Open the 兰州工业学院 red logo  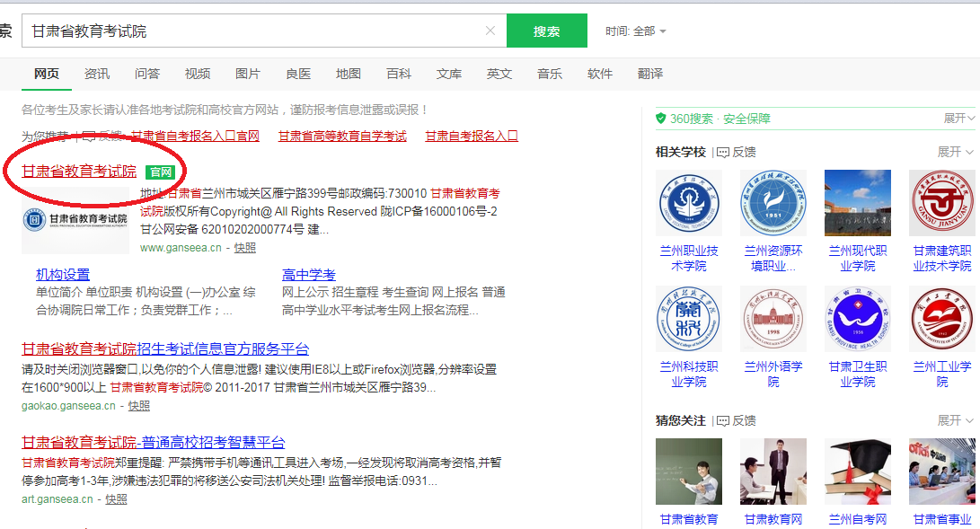(941, 319)
